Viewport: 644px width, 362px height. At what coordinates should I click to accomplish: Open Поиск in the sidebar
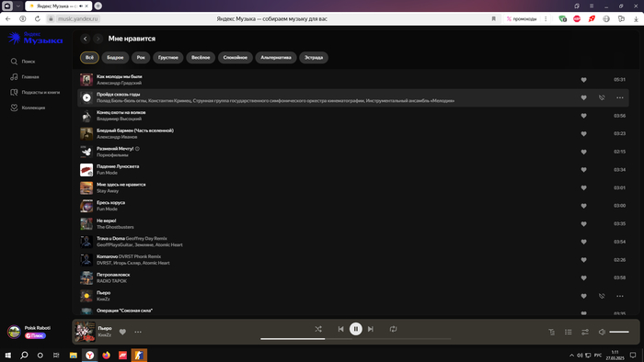tap(23, 61)
